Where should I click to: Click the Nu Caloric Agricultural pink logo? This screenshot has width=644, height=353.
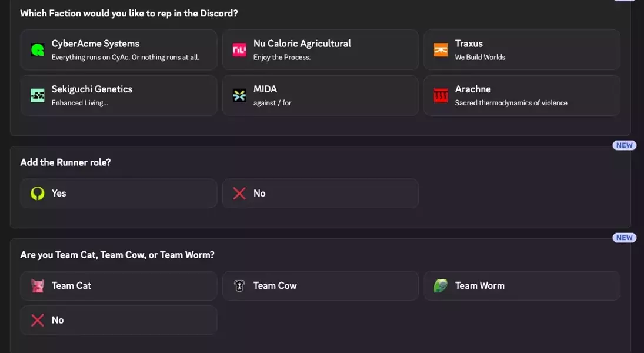pyautogui.click(x=239, y=50)
